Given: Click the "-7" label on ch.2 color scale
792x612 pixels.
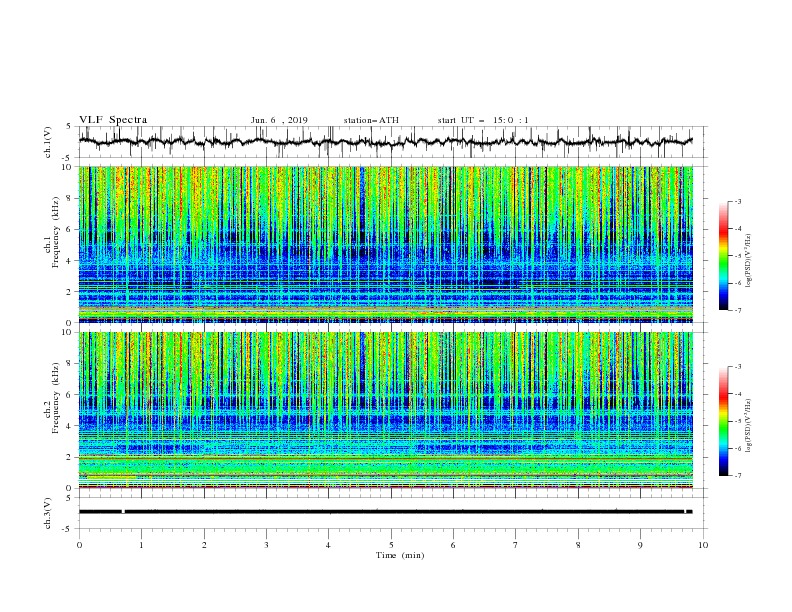Looking at the screenshot, I should click(x=737, y=476).
